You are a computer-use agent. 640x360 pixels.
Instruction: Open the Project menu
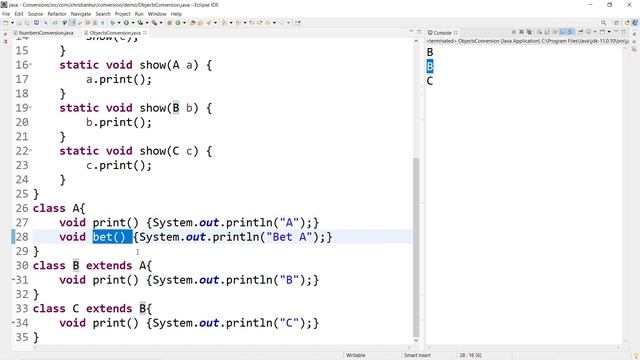tap(122, 14)
